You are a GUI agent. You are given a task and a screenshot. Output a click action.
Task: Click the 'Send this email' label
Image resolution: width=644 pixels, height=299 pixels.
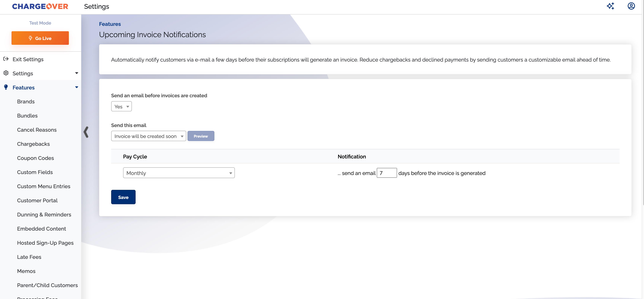point(129,125)
